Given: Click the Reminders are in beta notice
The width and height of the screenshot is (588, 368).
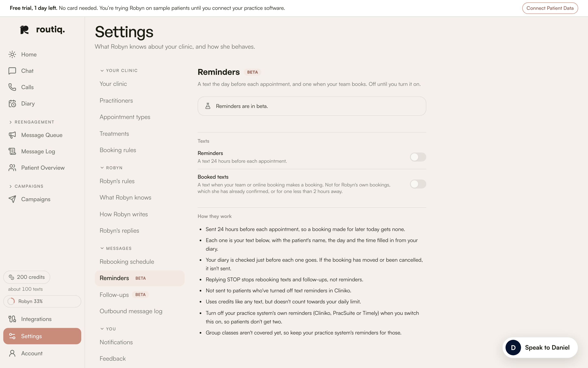Looking at the screenshot, I should point(312,106).
